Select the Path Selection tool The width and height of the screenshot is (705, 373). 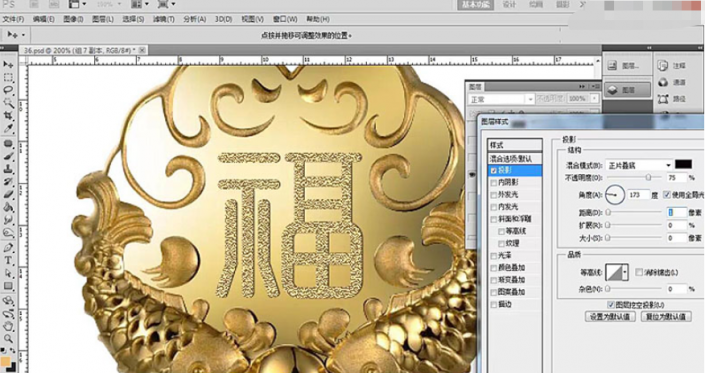tap(8, 273)
